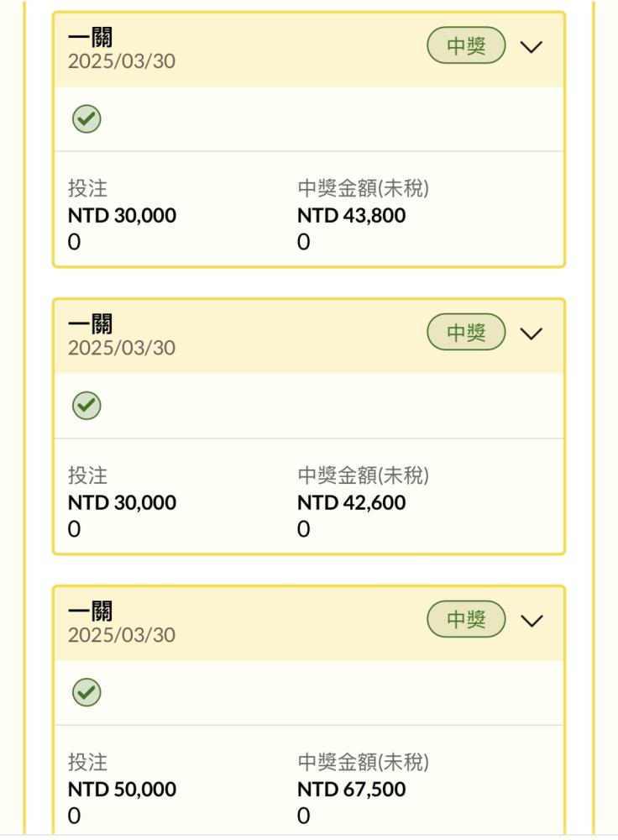Click the NTD 50,000 bet amount
Image resolution: width=618 pixels, height=840 pixels.
pyautogui.click(x=122, y=790)
